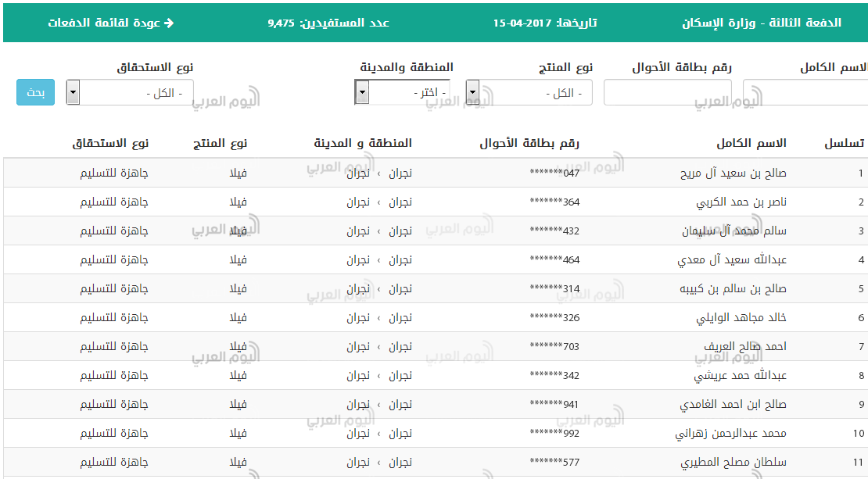The height and width of the screenshot is (479, 868).
Task: Click the arrow icon in the back link
Action: pos(168,23)
